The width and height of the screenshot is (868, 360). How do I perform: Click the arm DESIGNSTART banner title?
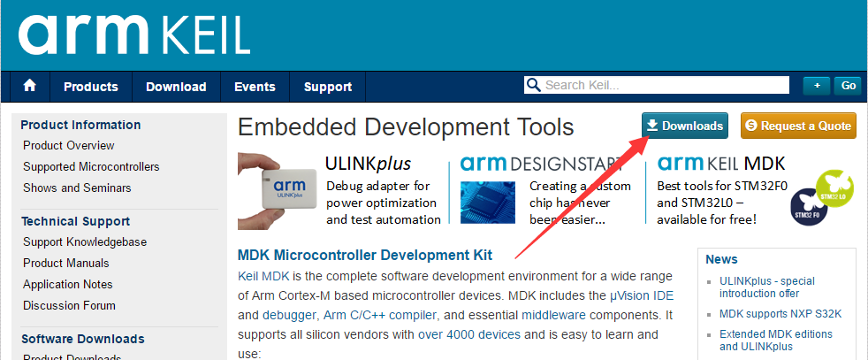pyautogui.click(x=541, y=163)
